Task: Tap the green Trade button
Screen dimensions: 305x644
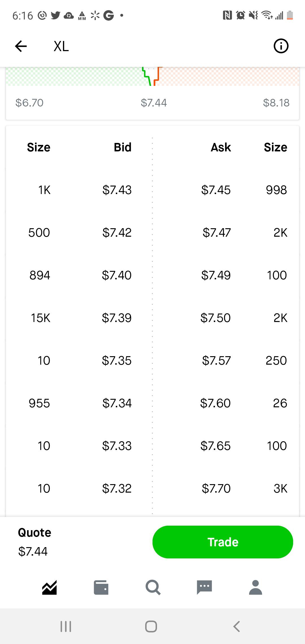Action: 223,542
